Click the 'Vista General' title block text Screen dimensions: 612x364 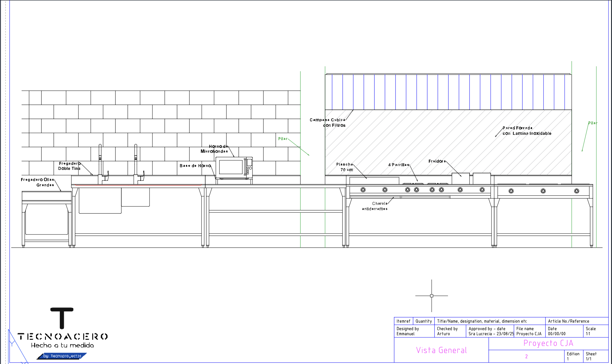pyautogui.click(x=441, y=350)
